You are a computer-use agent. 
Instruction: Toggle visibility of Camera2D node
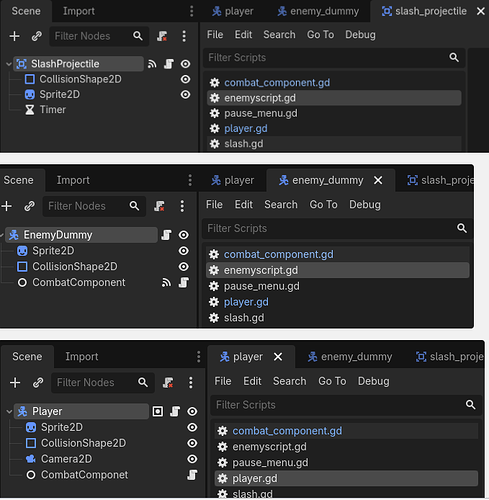192,459
